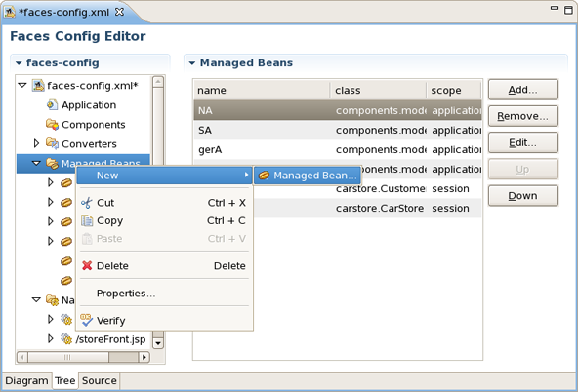Click the Verify checkmark icon
The image size is (578, 392).
(x=87, y=320)
